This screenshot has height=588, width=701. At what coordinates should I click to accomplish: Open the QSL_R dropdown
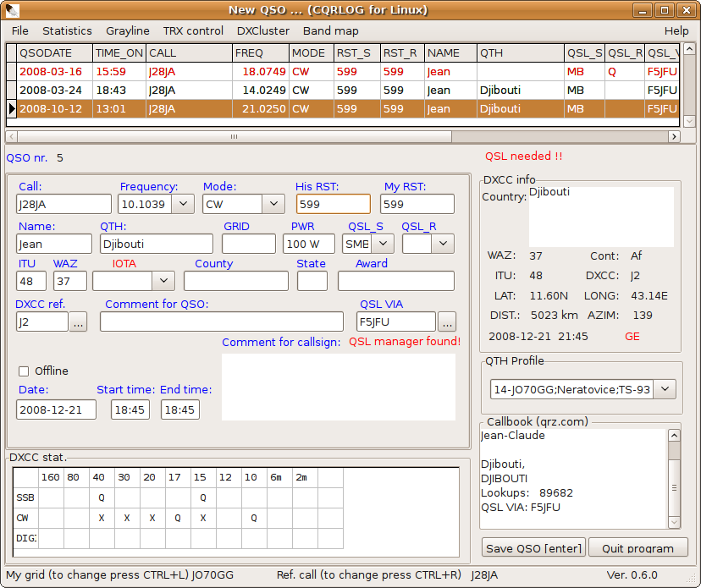444,244
